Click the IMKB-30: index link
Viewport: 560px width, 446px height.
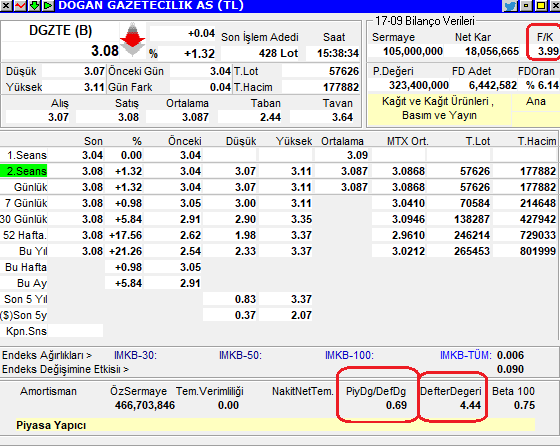[x=135, y=355]
